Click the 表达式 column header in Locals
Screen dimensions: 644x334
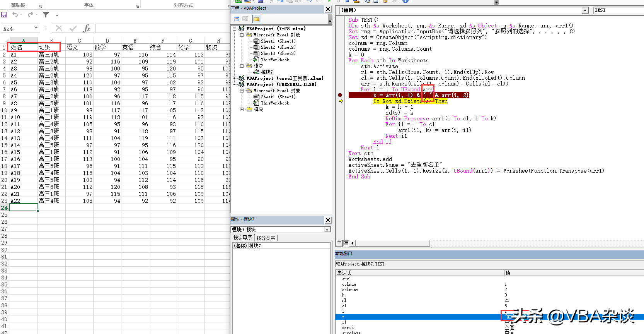coord(420,273)
